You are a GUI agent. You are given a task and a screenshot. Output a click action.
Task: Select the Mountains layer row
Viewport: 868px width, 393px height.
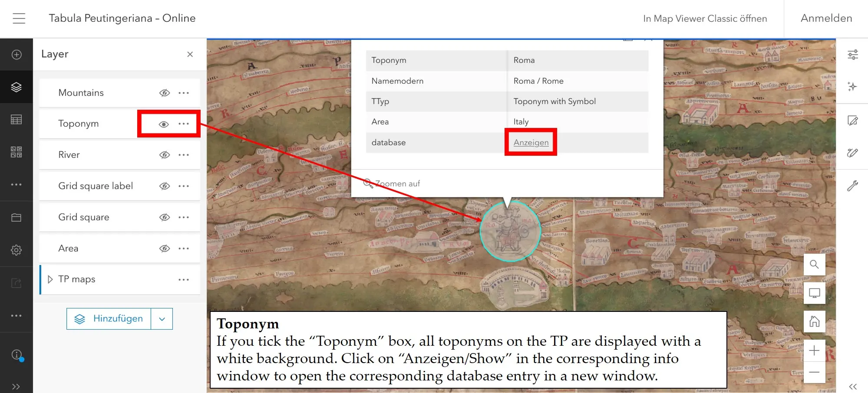(x=119, y=93)
